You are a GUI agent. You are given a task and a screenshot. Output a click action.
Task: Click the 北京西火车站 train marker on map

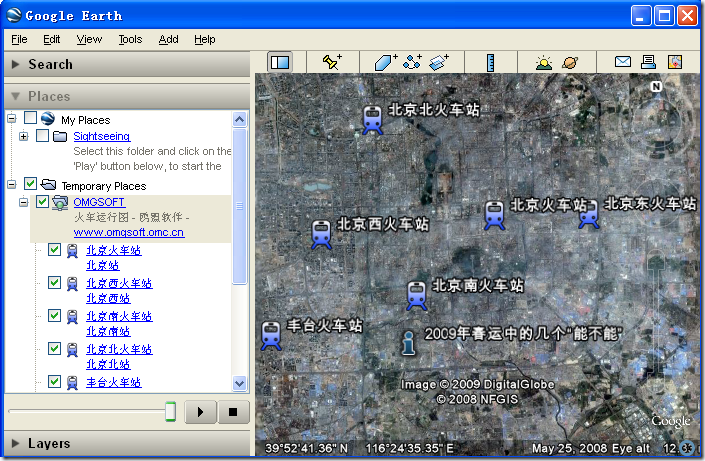point(321,234)
